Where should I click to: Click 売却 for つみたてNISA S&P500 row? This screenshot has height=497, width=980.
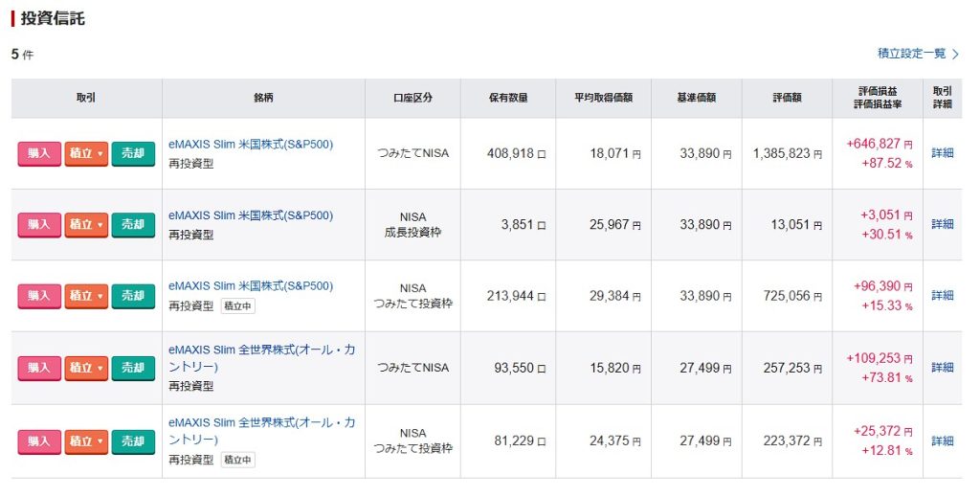132,153
